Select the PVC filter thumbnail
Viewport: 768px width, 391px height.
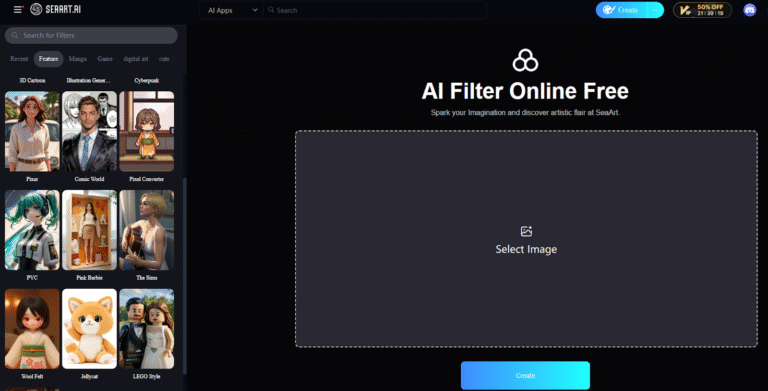pos(32,230)
